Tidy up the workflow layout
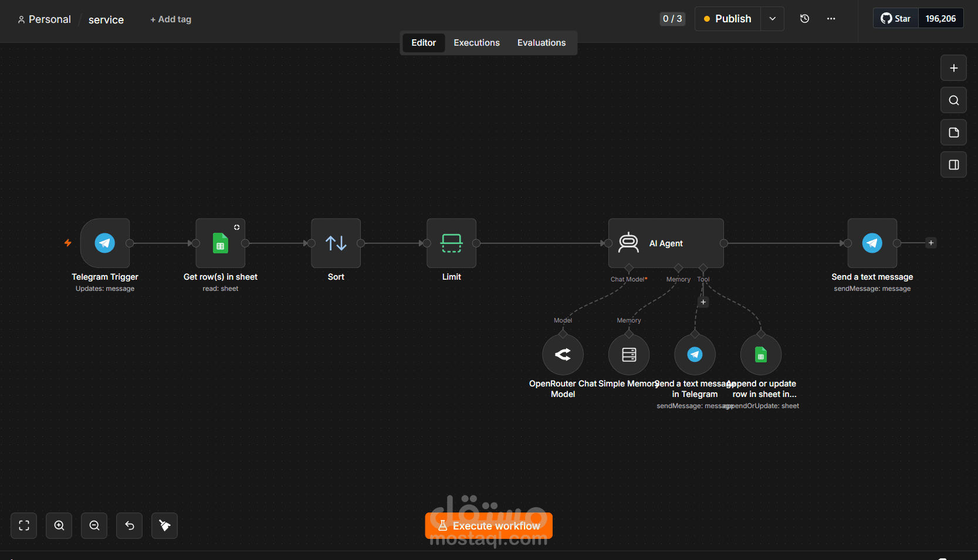Image resolution: width=978 pixels, height=560 pixels. pos(165,525)
